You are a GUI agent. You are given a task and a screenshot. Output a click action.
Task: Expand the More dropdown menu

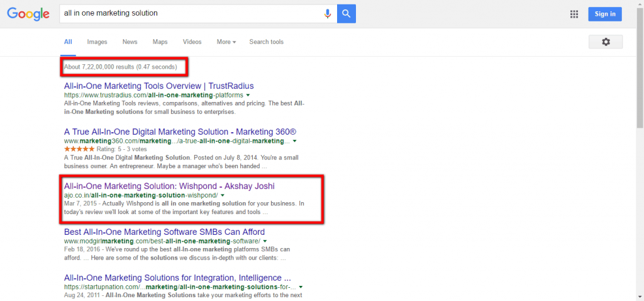coord(226,42)
